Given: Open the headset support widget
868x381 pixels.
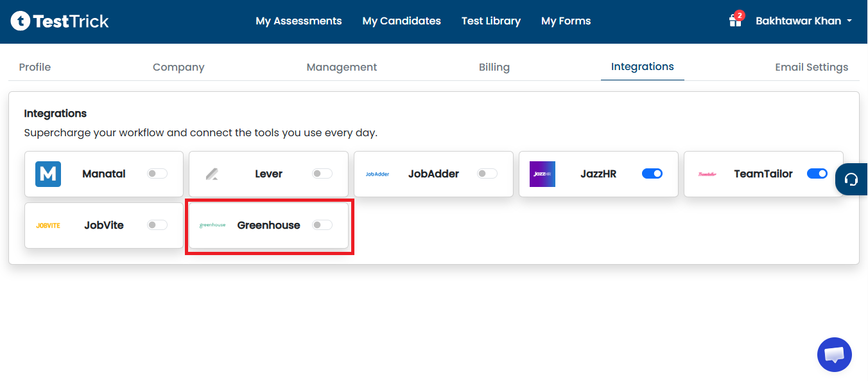Looking at the screenshot, I should pyautogui.click(x=852, y=179).
